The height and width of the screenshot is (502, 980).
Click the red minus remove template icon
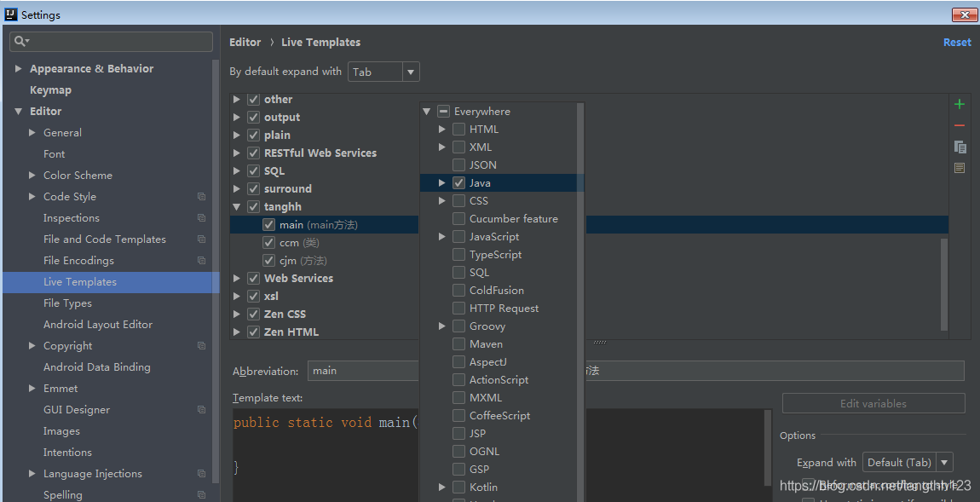click(x=960, y=125)
